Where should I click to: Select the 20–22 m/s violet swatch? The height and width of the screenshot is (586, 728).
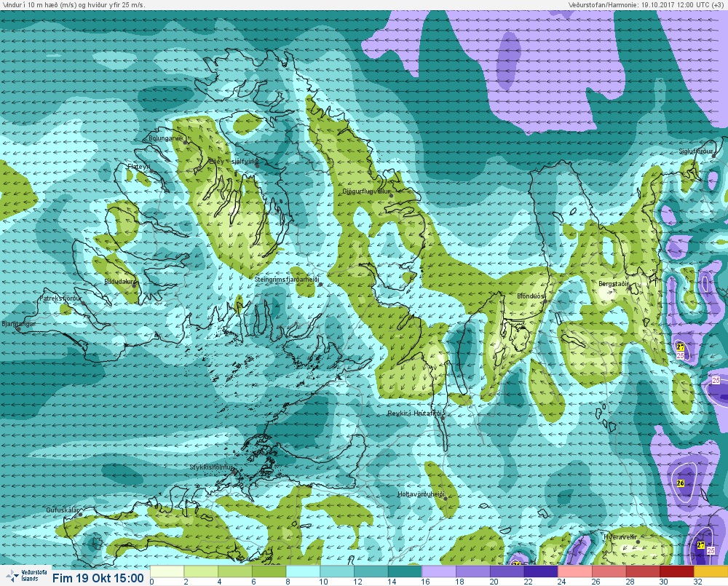(507, 571)
